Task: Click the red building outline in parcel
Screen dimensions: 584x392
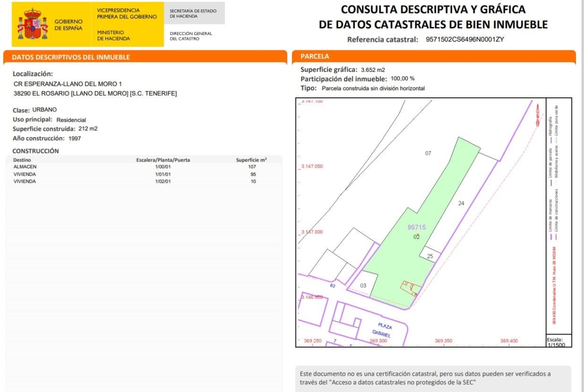Action: point(409,288)
